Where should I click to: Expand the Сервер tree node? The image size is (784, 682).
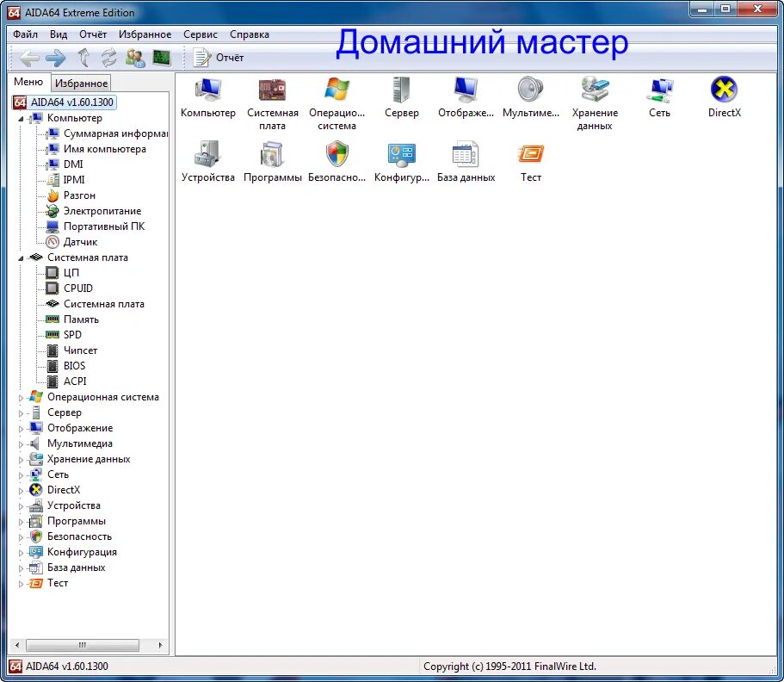(21, 413)
